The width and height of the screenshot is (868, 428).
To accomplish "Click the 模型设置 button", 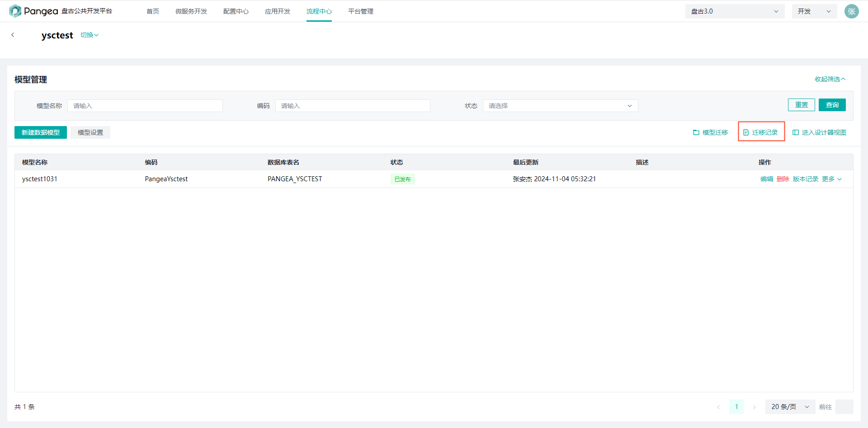I will coord(90,132).
